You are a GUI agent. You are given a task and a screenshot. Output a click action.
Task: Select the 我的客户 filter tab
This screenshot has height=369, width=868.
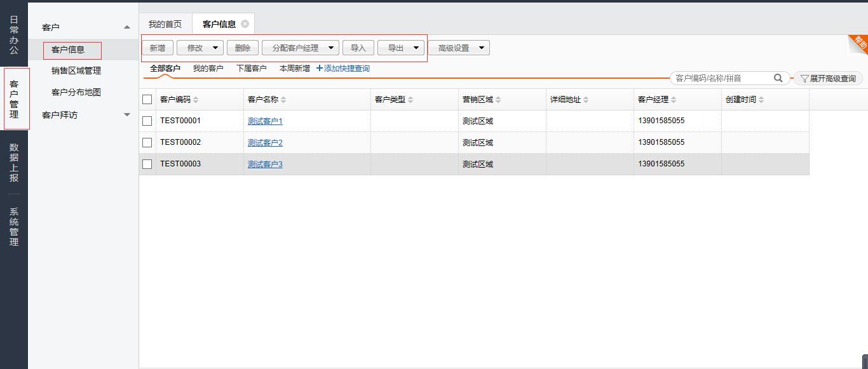208,69
